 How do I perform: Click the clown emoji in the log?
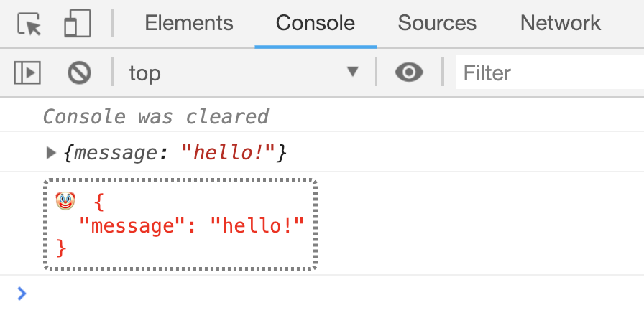coord(65,201)
